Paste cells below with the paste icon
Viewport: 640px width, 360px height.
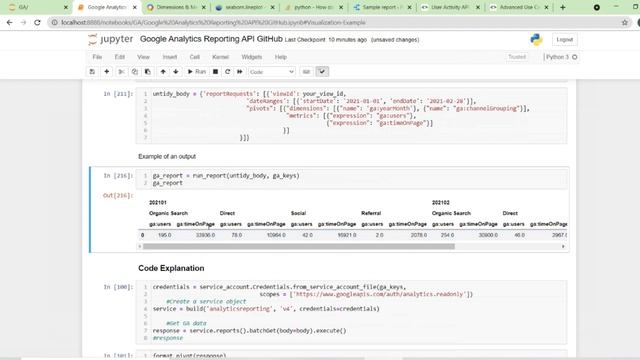tap(148, 72)
